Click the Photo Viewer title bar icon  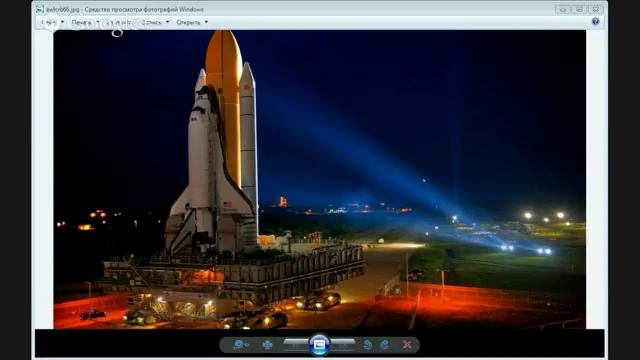40,9
